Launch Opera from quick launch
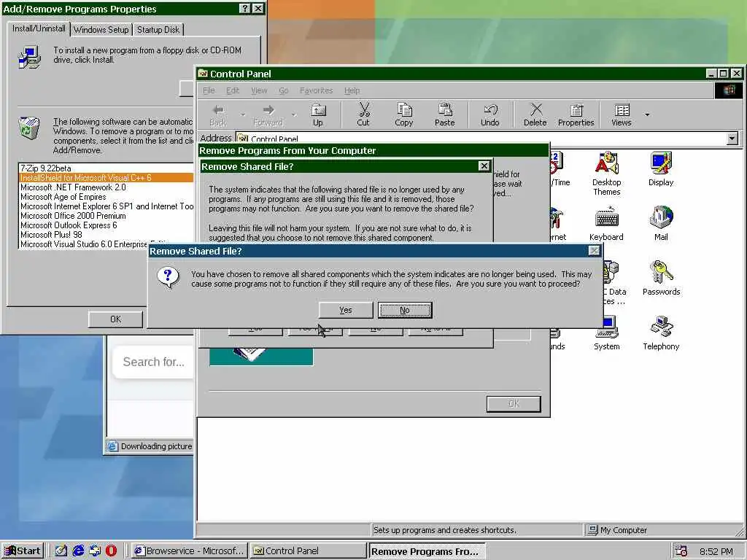747x560 pixels. coord(111,551)
